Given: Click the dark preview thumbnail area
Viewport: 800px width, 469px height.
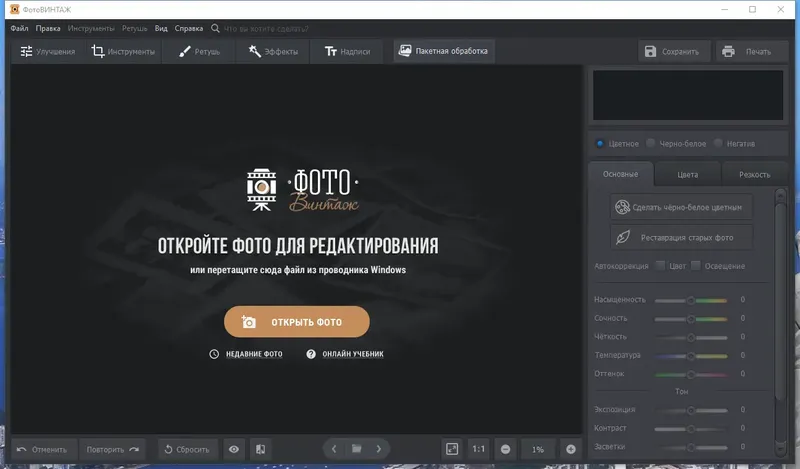Looking at the screenshot, I should [x=688, y=95].
